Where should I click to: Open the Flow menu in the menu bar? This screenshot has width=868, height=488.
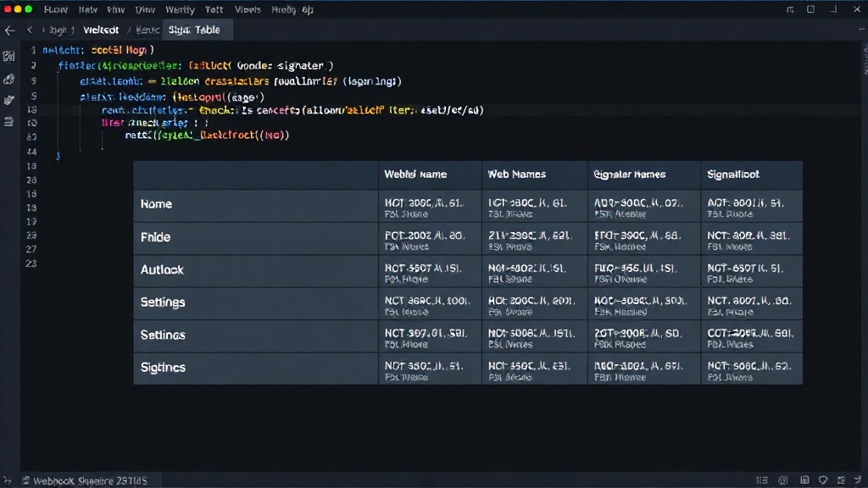[x=56, y=9]
